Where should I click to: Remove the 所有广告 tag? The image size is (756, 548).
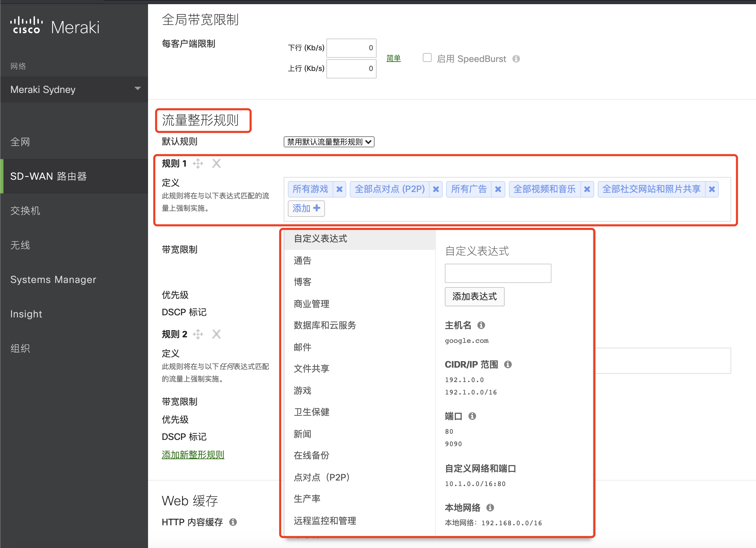[498, 189]
